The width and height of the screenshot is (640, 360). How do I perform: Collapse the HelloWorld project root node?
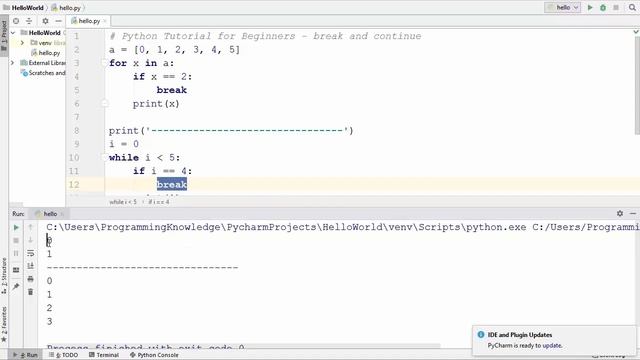(13, 33)
